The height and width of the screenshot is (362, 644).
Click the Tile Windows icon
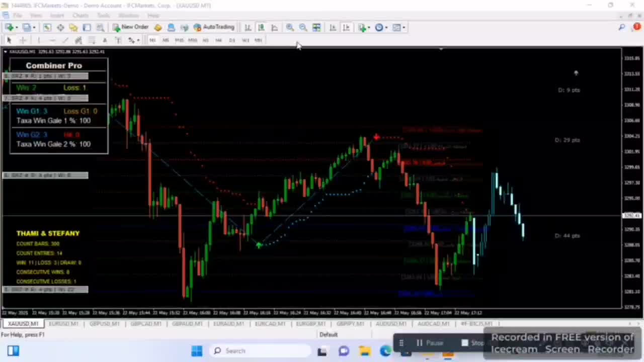click(316, 27)
